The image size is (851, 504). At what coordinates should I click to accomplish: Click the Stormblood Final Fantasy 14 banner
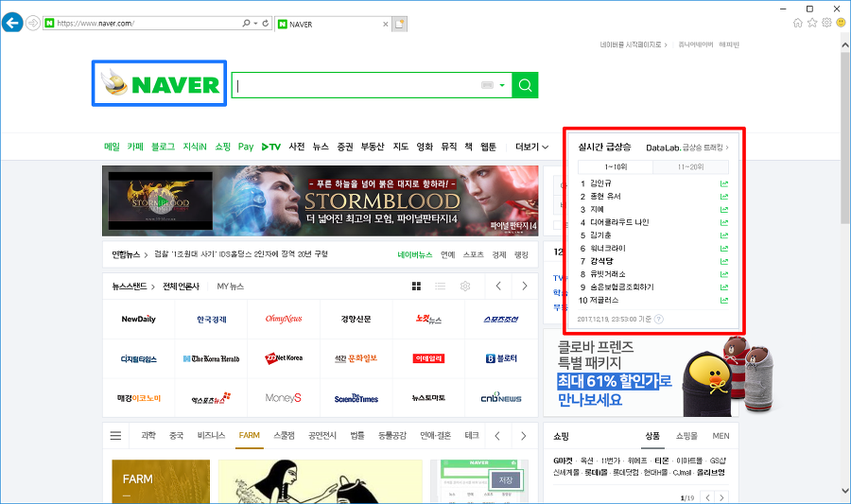pyautogui.click(x=321, y=200)
